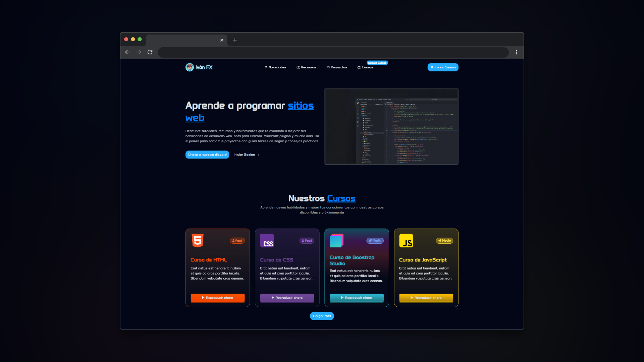Click the code editor screenshot thumbnail
Viewport: 644px width, 362px height.
click(x=391, y=126)
